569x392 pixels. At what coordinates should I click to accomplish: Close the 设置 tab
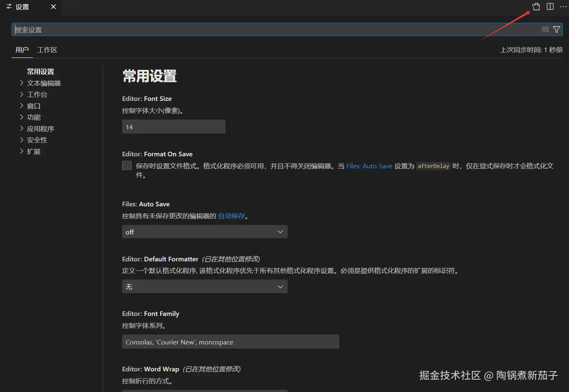point(53,7)
